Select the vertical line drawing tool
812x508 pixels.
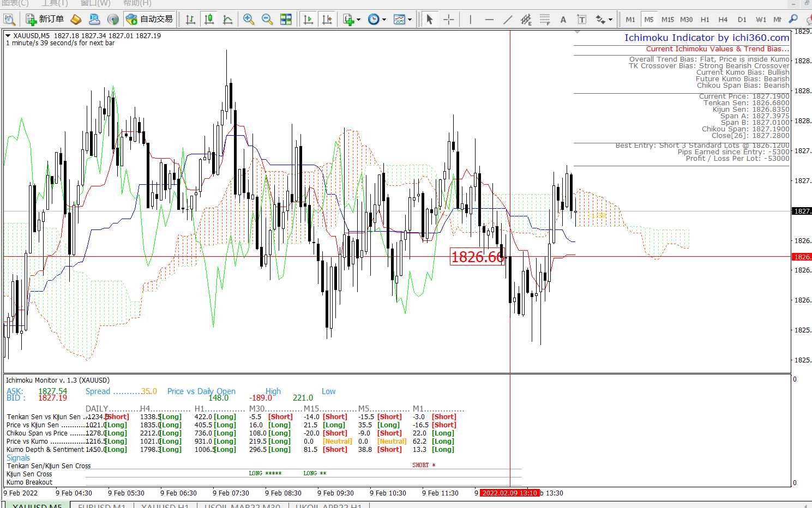[x=470, y=20]
